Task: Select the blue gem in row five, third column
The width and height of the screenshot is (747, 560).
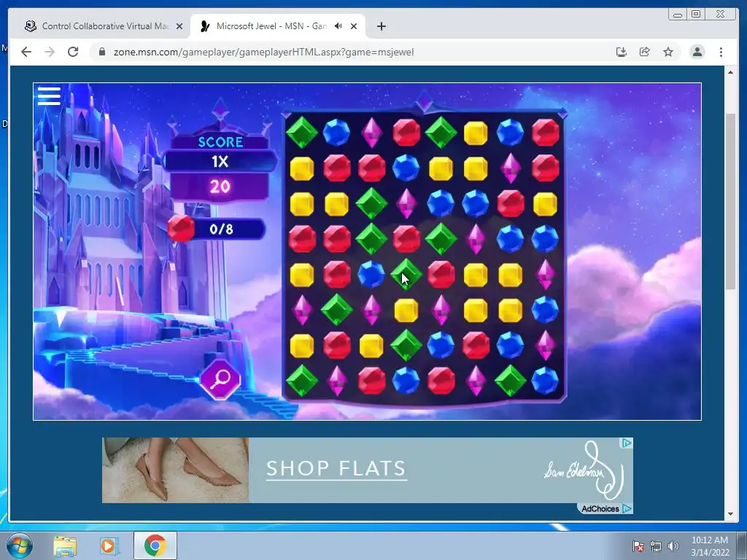Action: tap(371, 274)
